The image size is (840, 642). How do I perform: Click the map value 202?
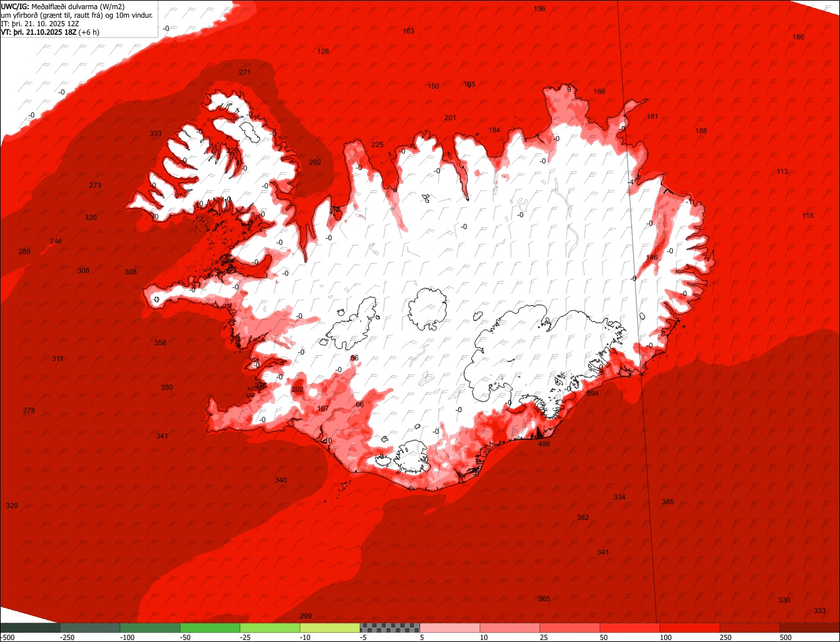(297, 389)
